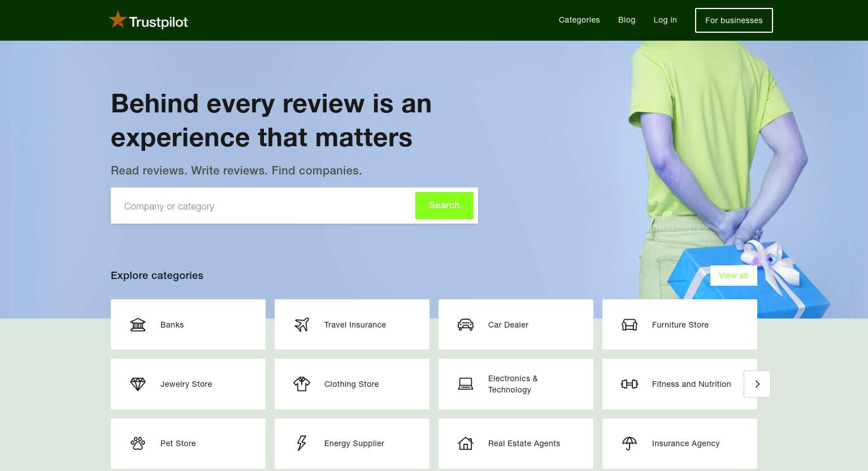The image size is (868, 471).
Task: Click the 'Behind every review' headline
Action: coord(271,120)
